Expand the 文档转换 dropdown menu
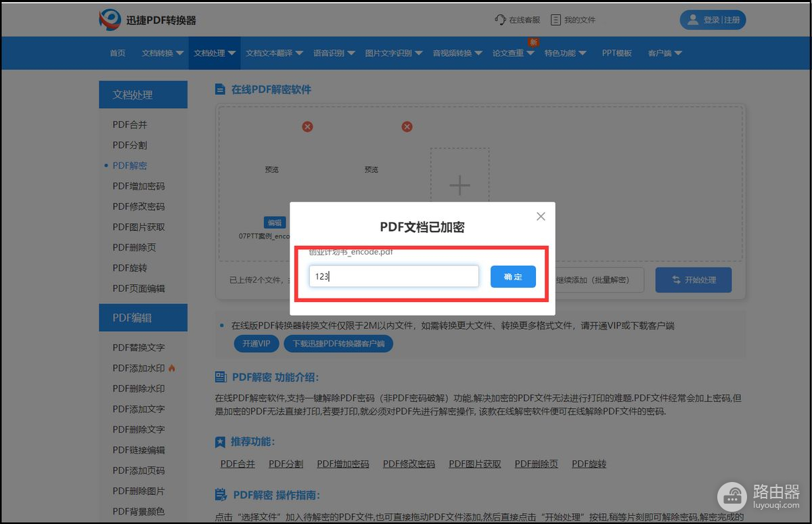The height and width of the screenshot is (524, 812). tap(162, 53)
